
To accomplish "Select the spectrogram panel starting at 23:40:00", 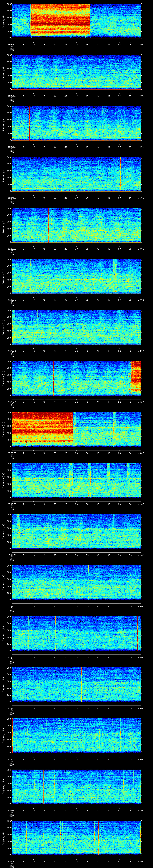I will point(76,480).
